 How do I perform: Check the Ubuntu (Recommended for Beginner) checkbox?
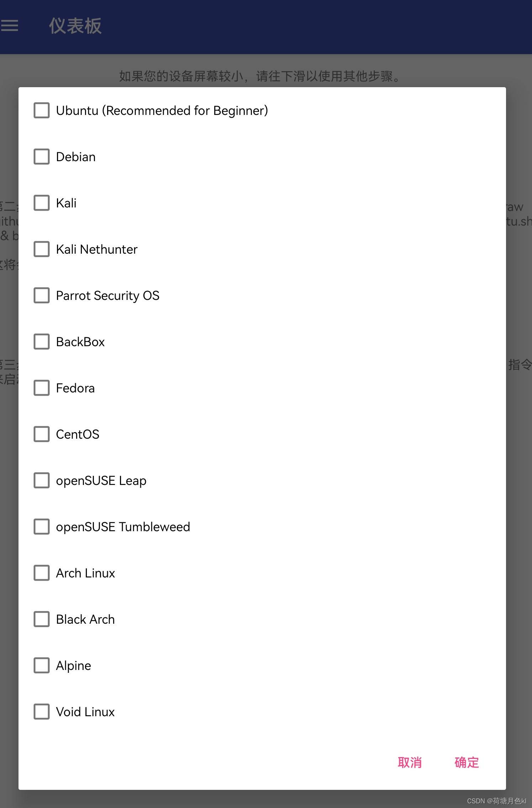pos(42,110)
